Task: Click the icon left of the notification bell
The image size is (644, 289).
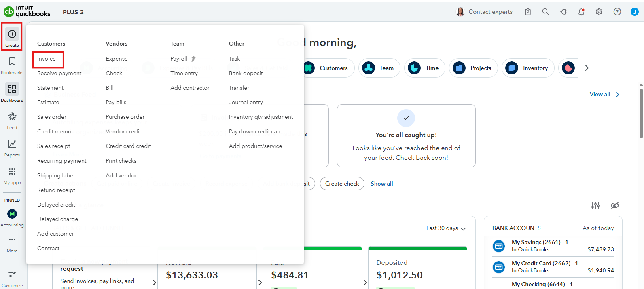Action: (563, 12)
